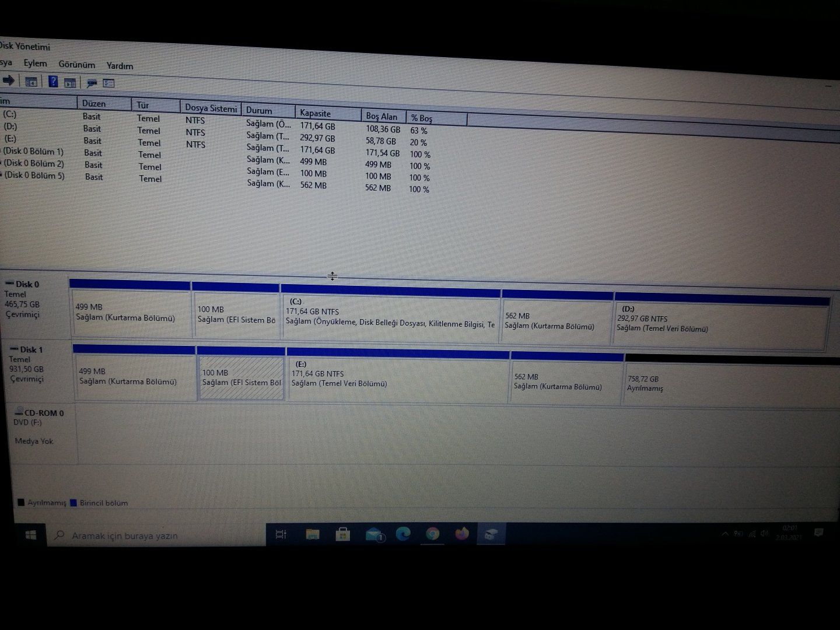Select the (D:) 292,97 GB NTFS partition block
The width and height of the screenshot is (840, 630).
pos(722,323)
